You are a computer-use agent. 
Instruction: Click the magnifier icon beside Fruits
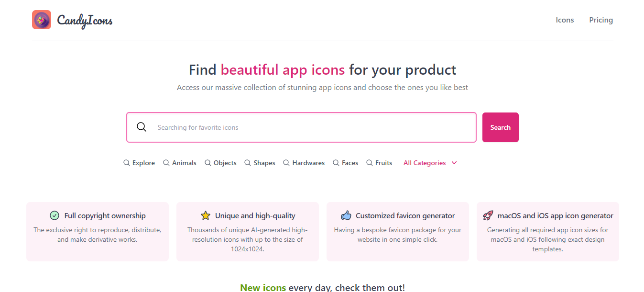[x=370, y=163]
